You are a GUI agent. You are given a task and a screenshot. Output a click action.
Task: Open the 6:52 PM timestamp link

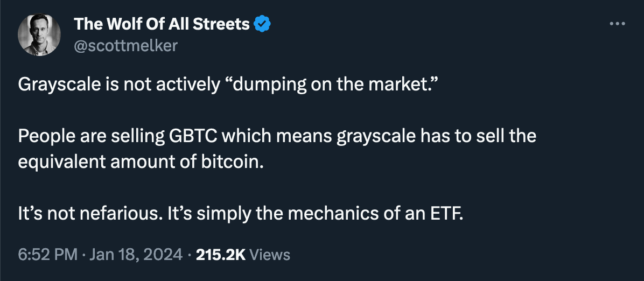[47, 255]
